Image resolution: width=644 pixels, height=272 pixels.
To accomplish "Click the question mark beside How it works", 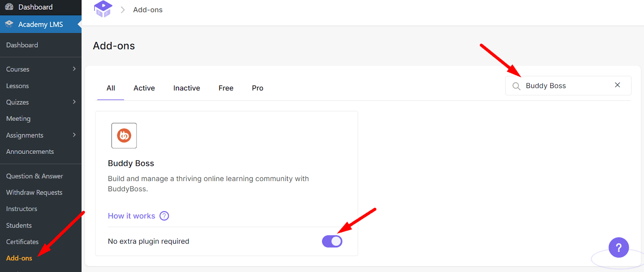I will click(x=164, y=216).
